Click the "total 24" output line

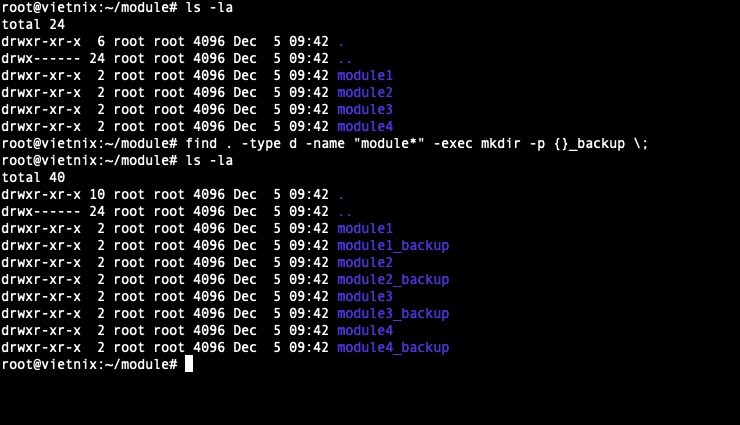point(29,24)
